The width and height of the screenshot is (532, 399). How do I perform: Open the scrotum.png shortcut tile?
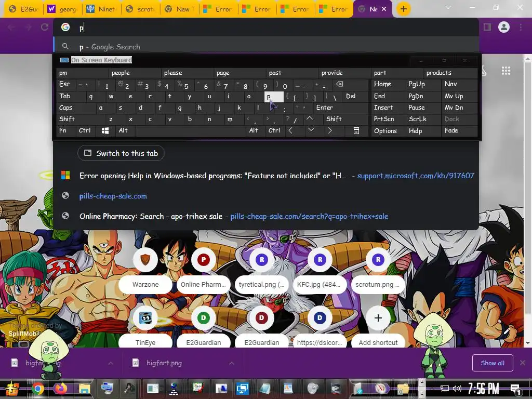coord(378,270)
